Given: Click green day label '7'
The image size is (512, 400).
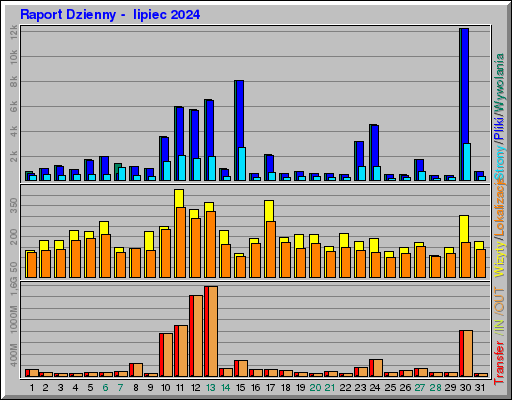Looking at the screenshot, I should click(121, 388).
